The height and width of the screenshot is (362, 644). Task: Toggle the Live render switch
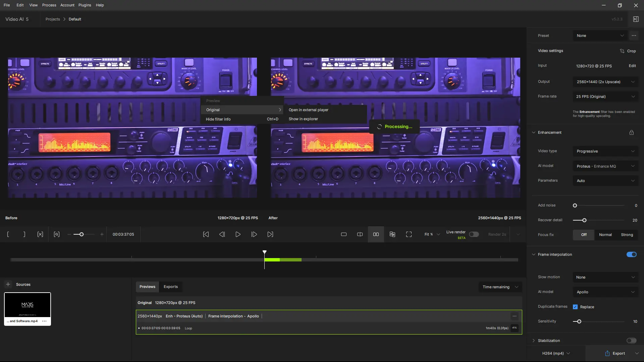click(x=474, y=234)
